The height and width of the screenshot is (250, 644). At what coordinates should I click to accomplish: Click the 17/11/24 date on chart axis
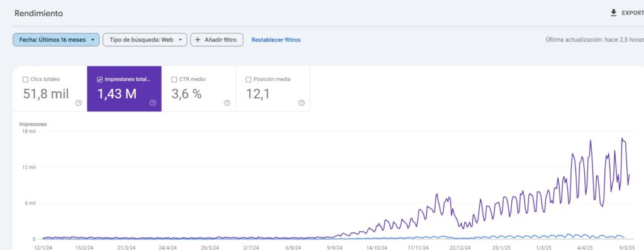(418, 247)
